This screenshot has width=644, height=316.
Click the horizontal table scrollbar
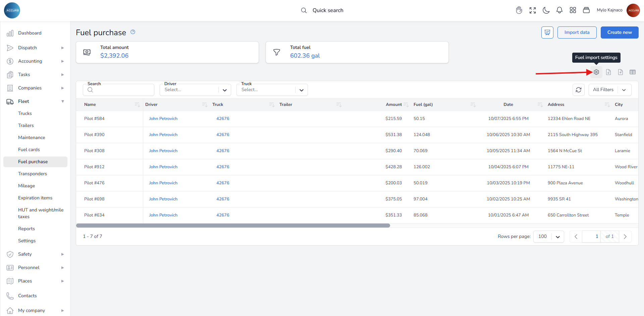pos(233,226)
